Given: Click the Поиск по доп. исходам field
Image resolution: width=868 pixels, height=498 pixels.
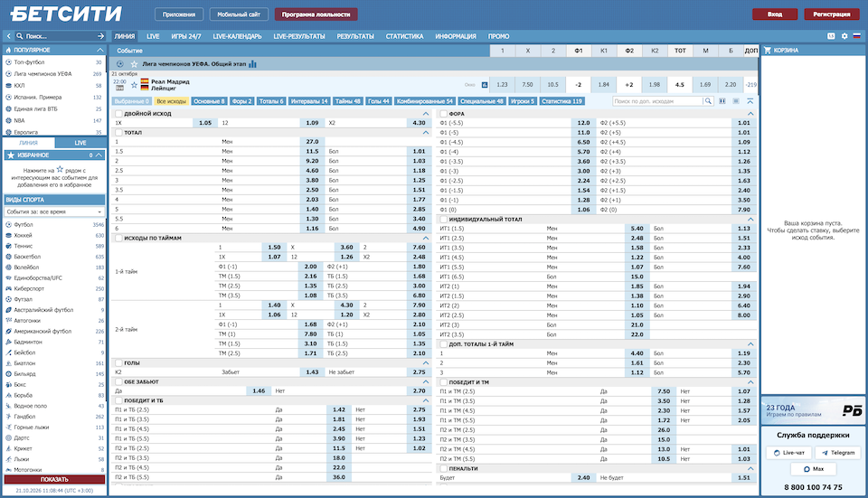Looking at the screenshot, I should coord(657,101).
